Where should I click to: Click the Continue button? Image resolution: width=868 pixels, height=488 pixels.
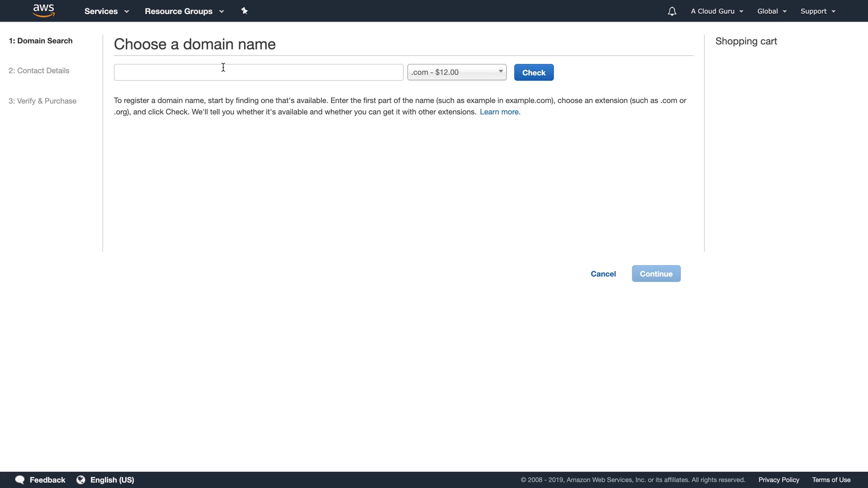click(x=656, y=274)
